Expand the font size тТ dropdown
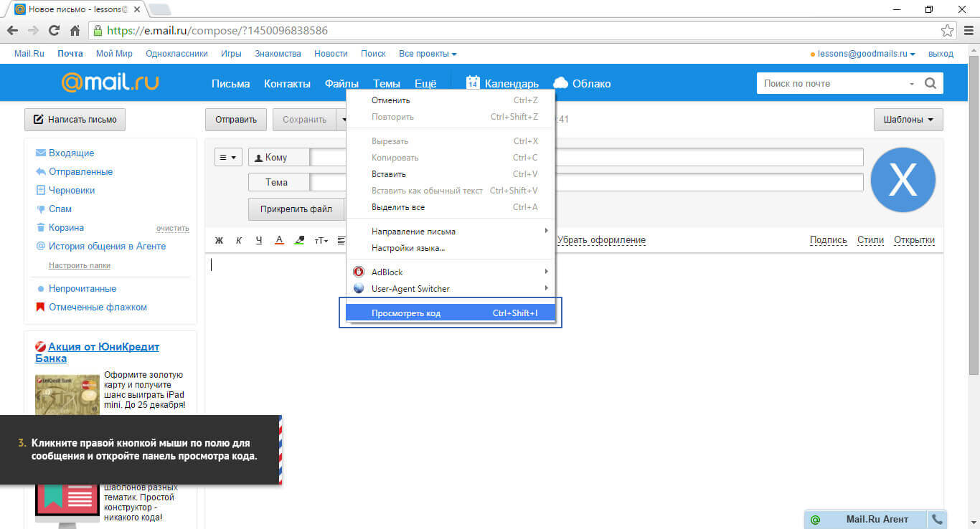Image resolution: width=980 pixels, height=529 pixels. pos(321,241)
